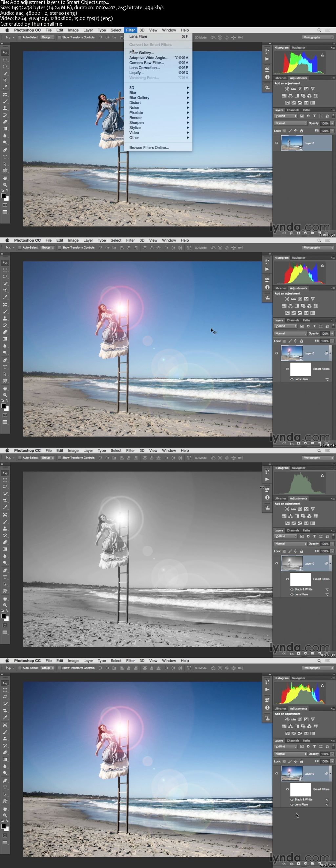This screenshot has width=336, height=868.
Task: Select the Pen tool in the grayscale frame
Action: 5,570
